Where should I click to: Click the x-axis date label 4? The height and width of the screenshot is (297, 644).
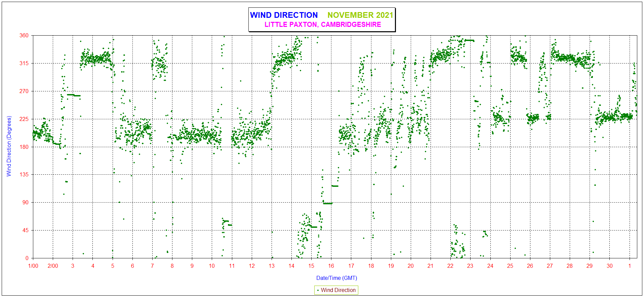point(93,266)
